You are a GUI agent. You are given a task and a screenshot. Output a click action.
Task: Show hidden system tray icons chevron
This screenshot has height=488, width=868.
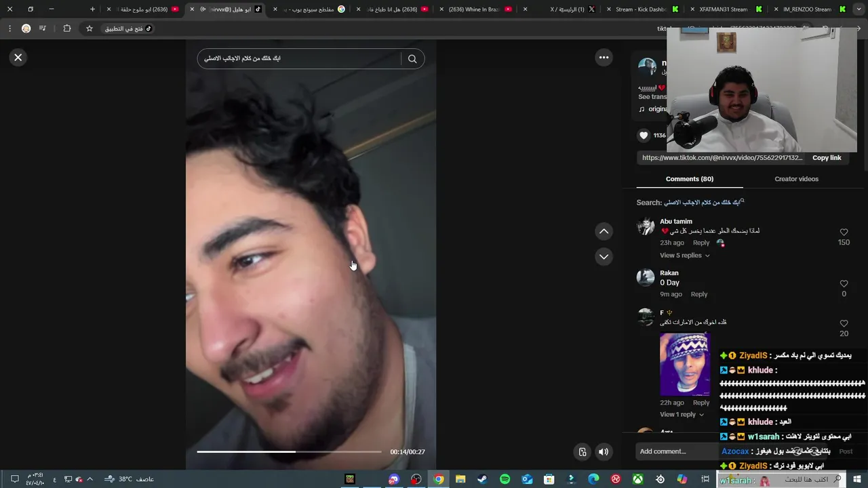(90, 479)
